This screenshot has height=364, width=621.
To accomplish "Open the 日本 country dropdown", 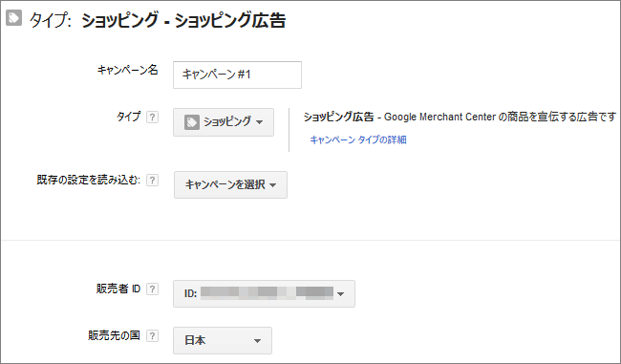I will tap(223, 341).
